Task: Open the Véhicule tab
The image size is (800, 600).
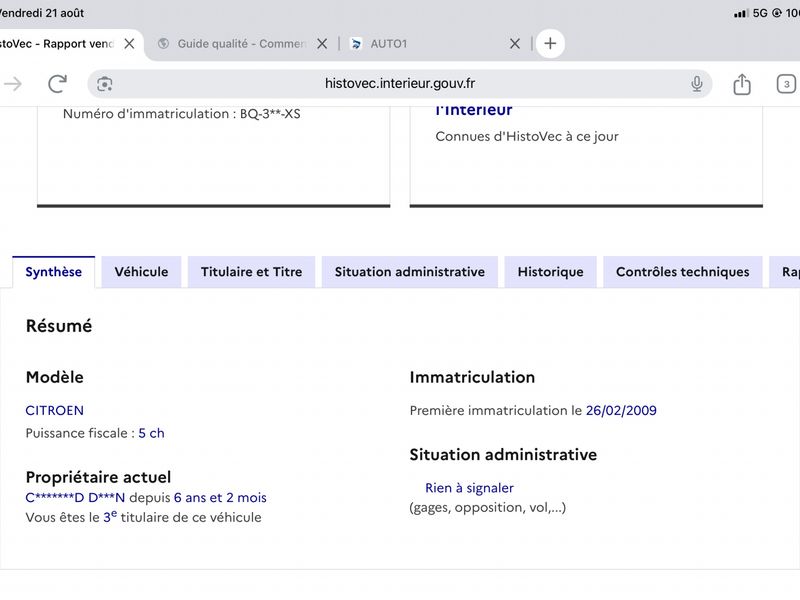Action: 141,272
